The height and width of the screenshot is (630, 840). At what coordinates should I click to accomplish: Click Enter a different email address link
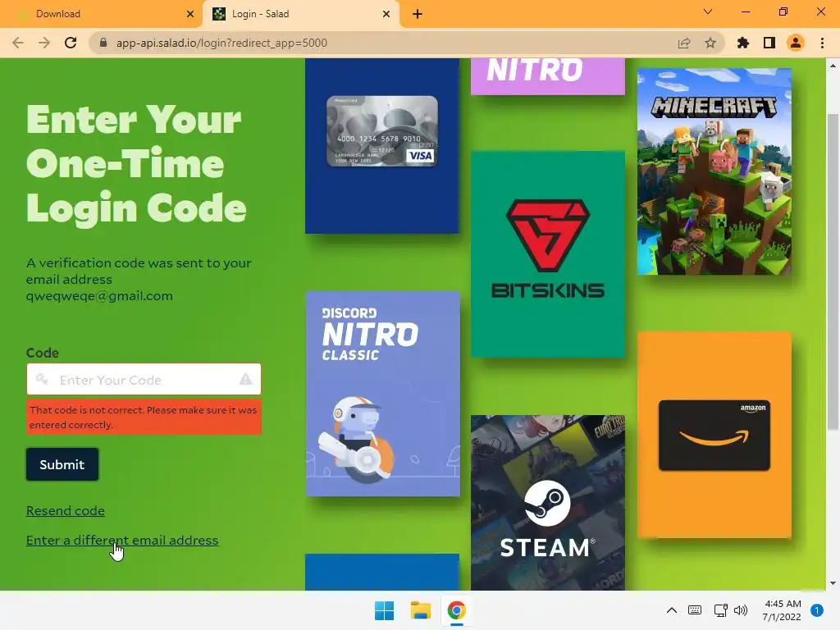pos(122,540)
